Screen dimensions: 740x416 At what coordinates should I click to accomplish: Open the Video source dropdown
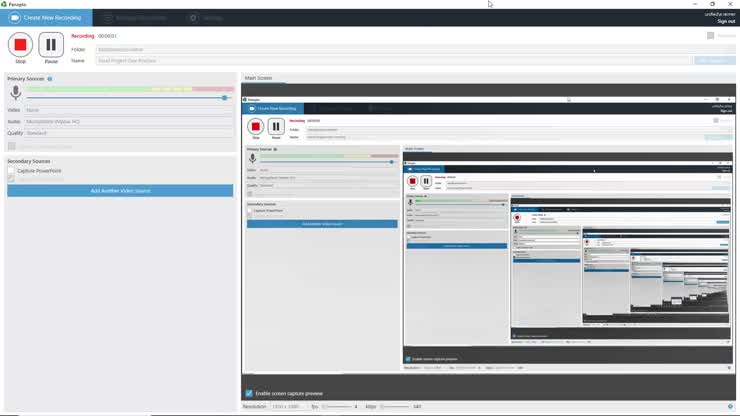pyautogui.click(x=128, y=110)
